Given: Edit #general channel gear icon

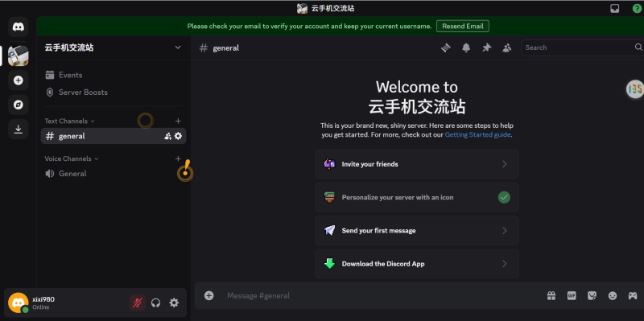Looking at the screenshot, I should click(178, 136).
